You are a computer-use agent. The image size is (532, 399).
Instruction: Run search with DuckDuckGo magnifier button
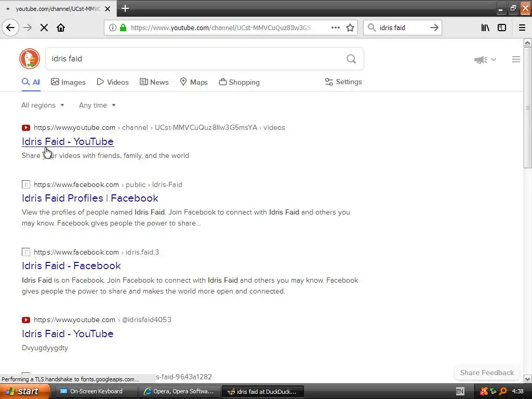click(x=351, y=59)
